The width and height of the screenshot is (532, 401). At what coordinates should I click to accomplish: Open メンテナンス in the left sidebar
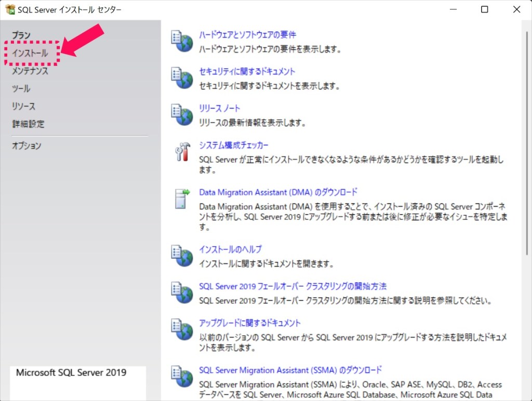tap(30, 71)
